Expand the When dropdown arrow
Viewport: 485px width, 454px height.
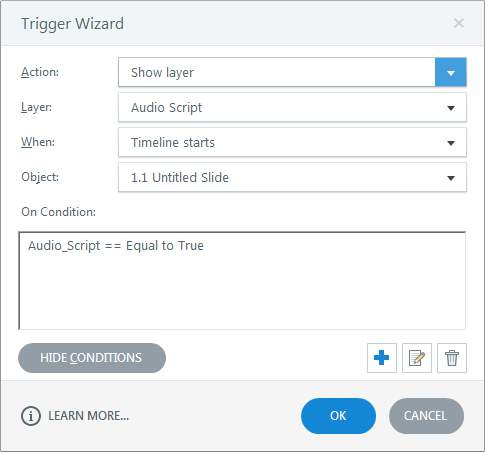(451, 143)
